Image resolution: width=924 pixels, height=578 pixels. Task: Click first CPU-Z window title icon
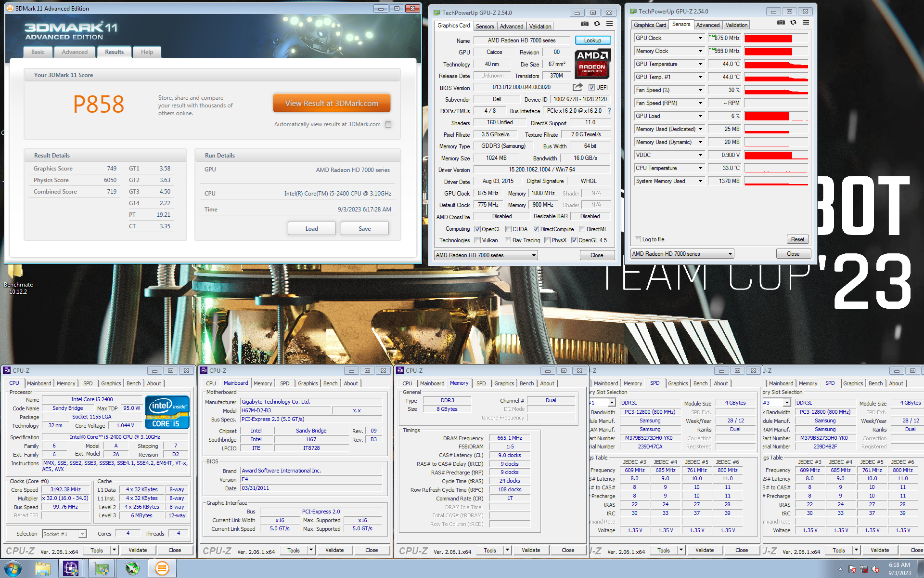coord(7,370)
